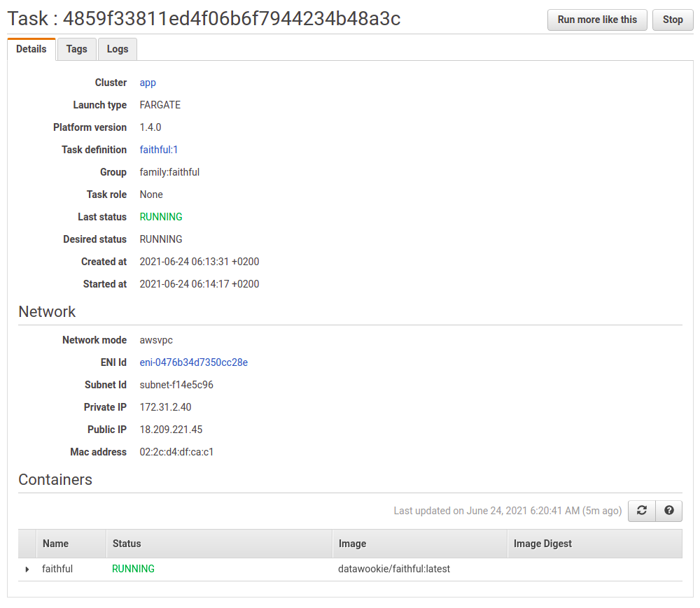The image size is (700, 608).
Task: Switch to the Details tab
Action: (x=31, y=49)
